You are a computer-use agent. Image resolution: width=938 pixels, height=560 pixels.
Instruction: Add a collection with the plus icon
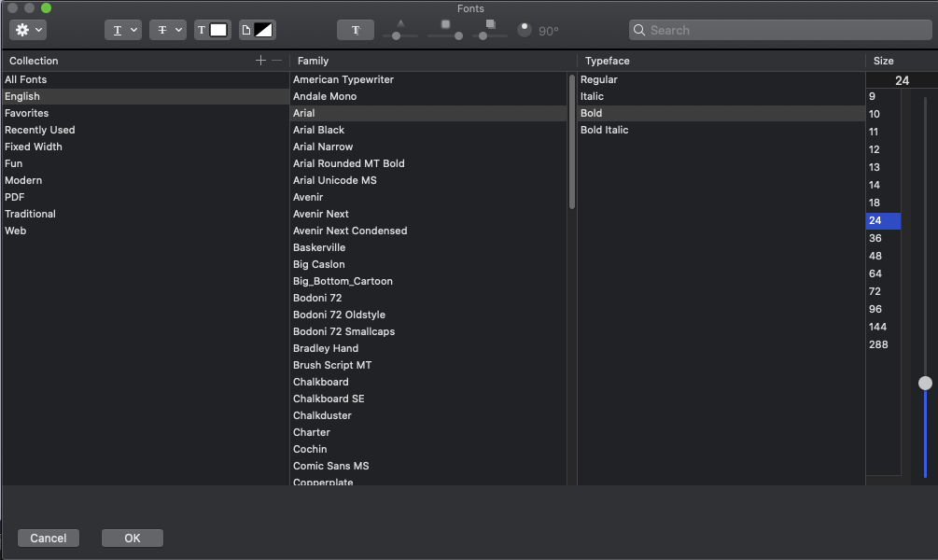pos(260,60)
